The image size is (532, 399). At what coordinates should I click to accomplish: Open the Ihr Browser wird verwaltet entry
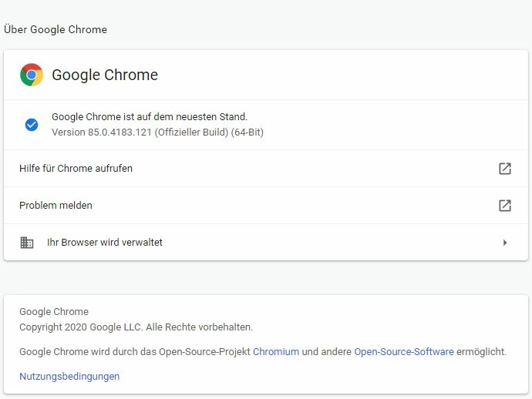tap(105, 243)
